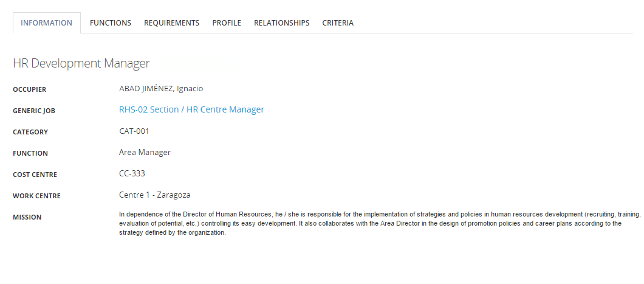
Task: Click the Occupier field label
Action: click(x=30, y=90)
